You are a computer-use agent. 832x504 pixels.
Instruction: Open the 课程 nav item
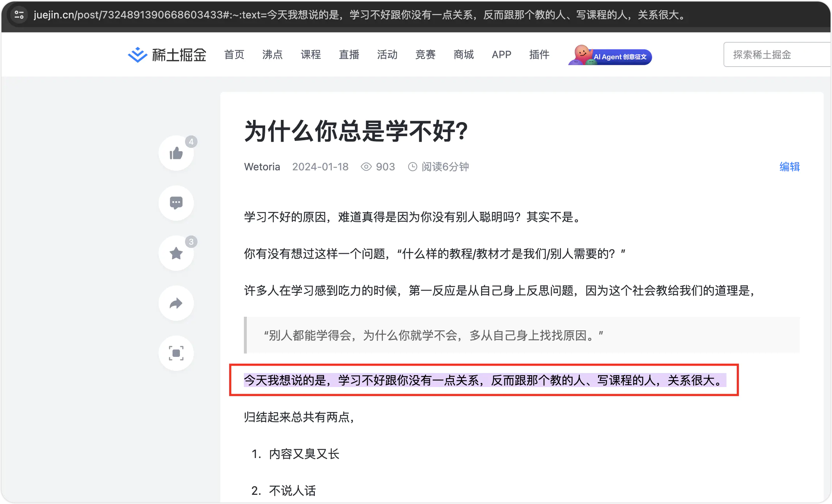pos(311,55)
